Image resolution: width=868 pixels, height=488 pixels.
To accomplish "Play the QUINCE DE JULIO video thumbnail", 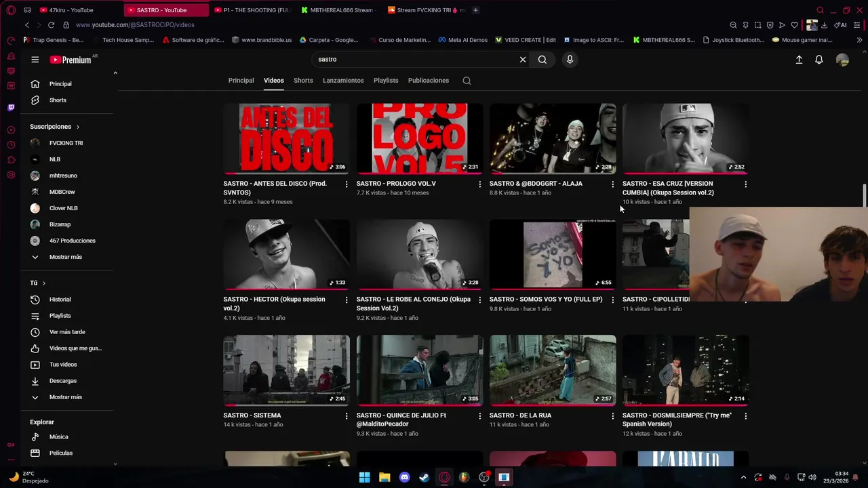I will click(420, 370).
